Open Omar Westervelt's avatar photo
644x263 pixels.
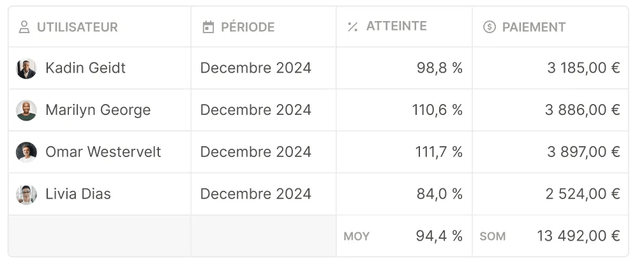click(x=26, y=152)
